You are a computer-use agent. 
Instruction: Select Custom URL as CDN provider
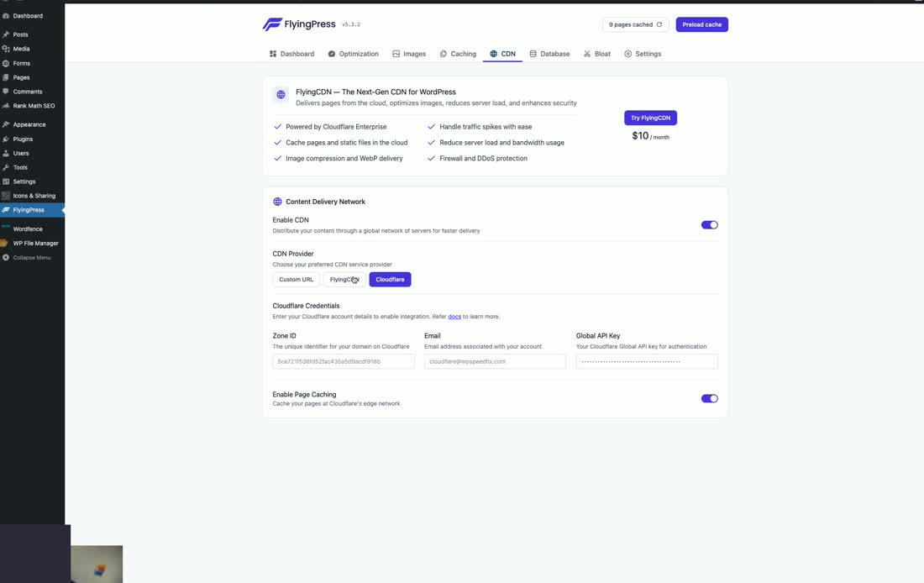[x=297, y=280]
